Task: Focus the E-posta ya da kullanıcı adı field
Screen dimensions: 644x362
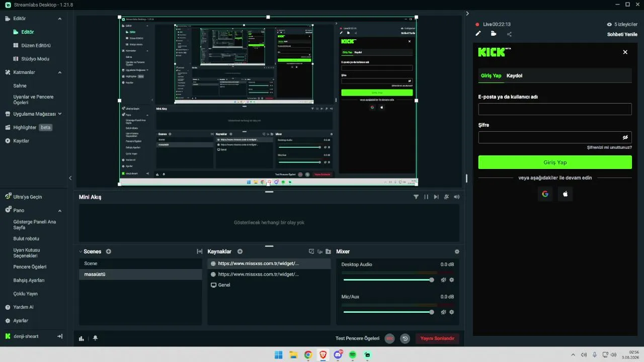Action: pos(555,109)
